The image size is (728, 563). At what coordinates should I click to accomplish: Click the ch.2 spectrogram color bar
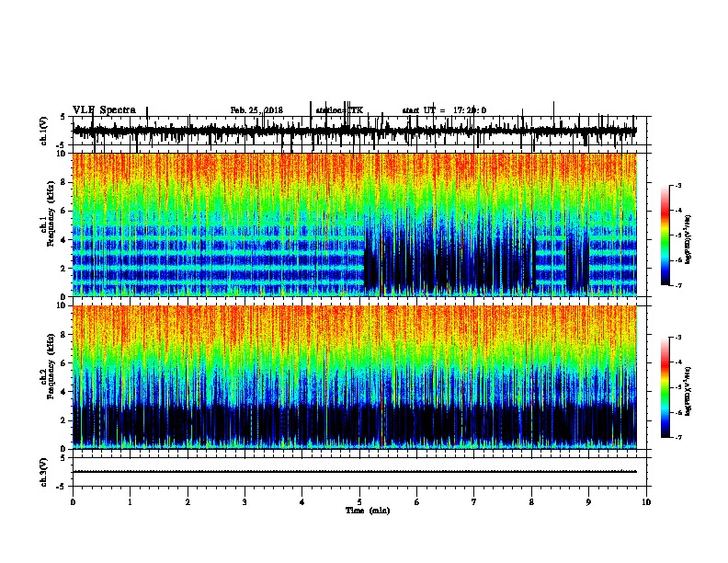tap(665, 387)
